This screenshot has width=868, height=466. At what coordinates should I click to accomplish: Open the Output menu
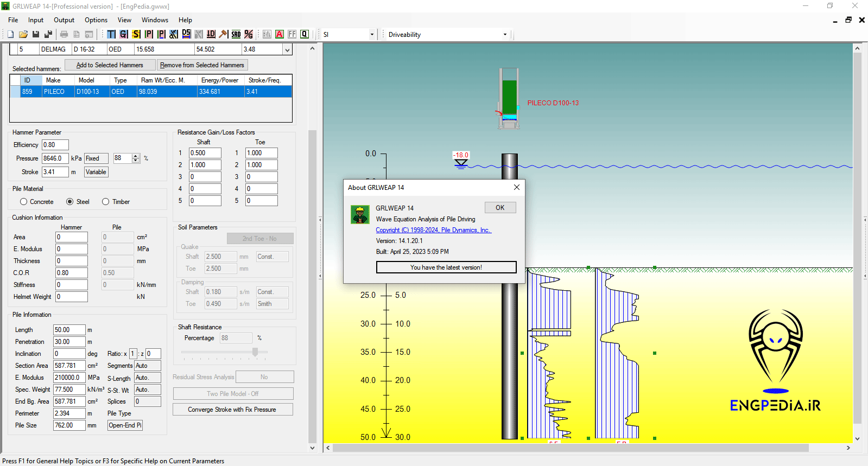(64, 20)
